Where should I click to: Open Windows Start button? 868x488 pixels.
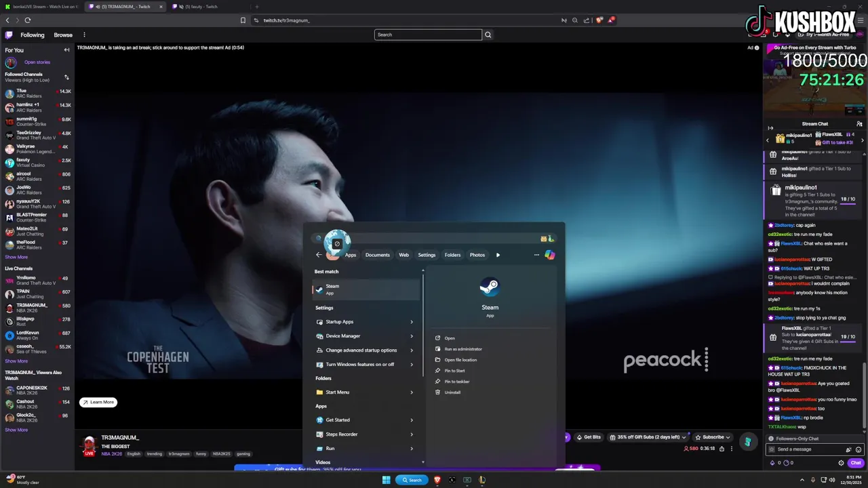pyautogui.click(x=387, y=480)
